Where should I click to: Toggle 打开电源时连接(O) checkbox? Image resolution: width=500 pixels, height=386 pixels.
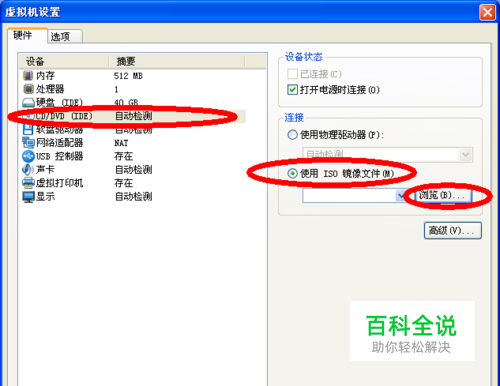tap(292, 90)
